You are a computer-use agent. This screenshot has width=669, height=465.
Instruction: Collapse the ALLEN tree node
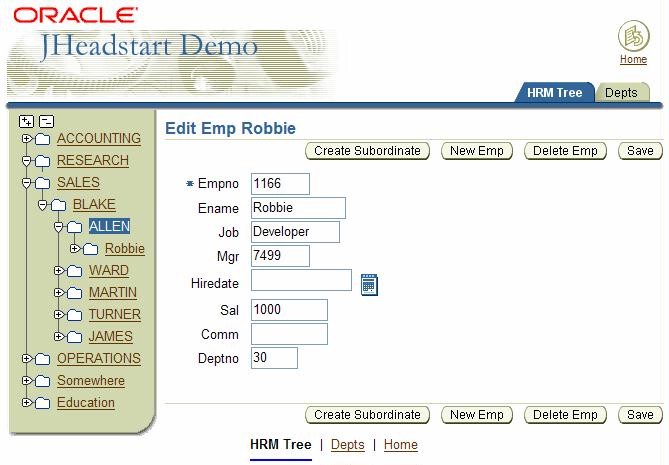point(58,227)
